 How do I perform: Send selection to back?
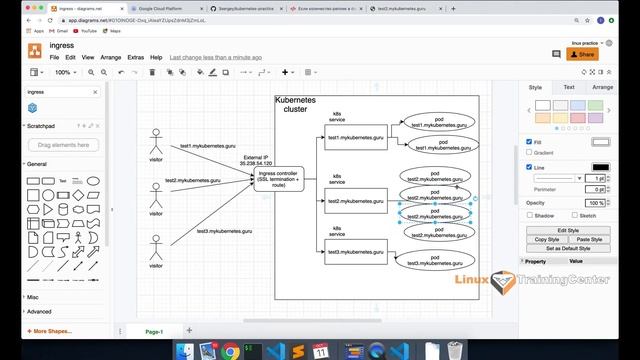tap(182, 72)
